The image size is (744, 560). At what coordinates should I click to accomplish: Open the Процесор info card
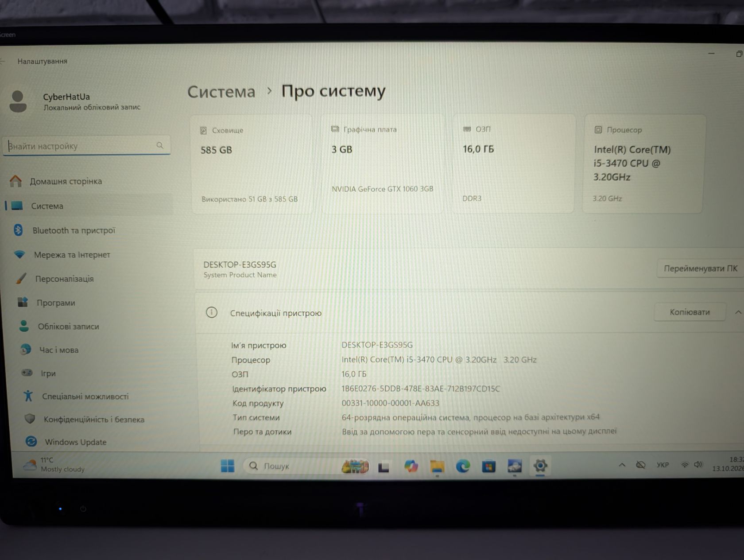click(643, 164)
